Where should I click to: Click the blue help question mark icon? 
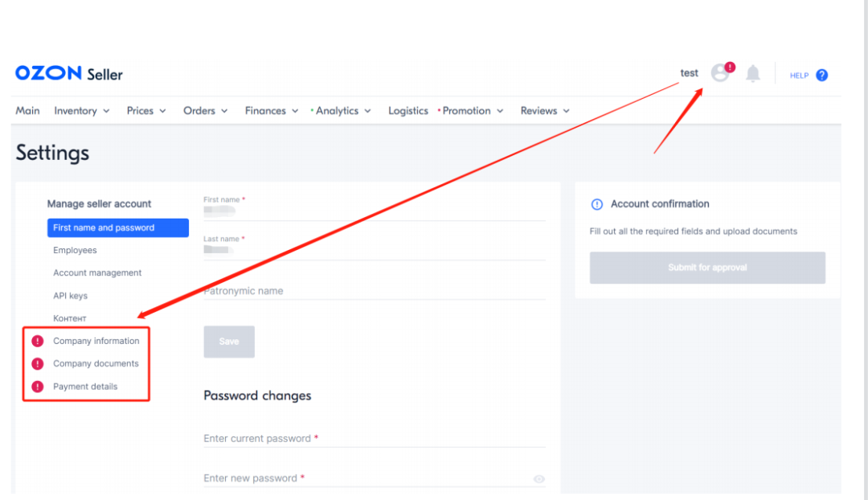click(x=821, y=76)
